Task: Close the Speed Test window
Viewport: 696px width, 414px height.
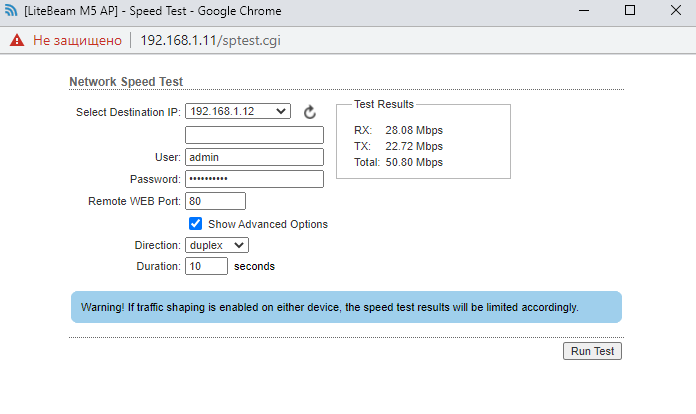Action: 676,10
